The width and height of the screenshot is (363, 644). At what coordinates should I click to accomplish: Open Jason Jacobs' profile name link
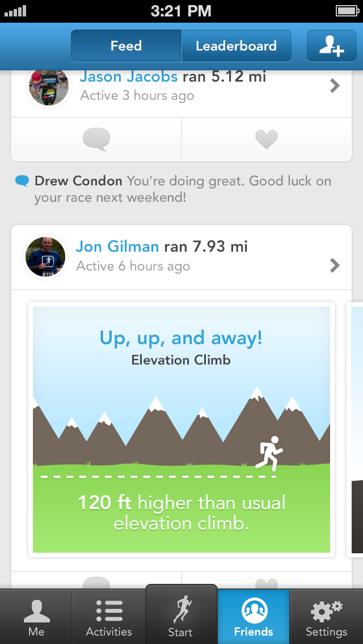(x=129, y=77)
